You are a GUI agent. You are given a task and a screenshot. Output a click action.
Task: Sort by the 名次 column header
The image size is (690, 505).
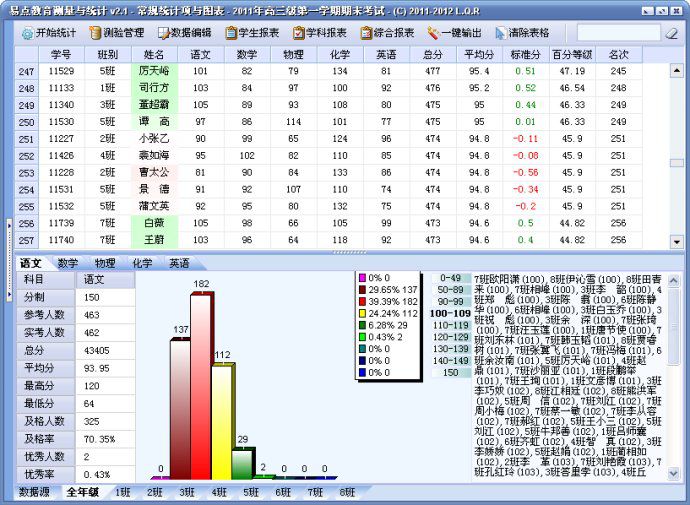click(x=619, y=55)
